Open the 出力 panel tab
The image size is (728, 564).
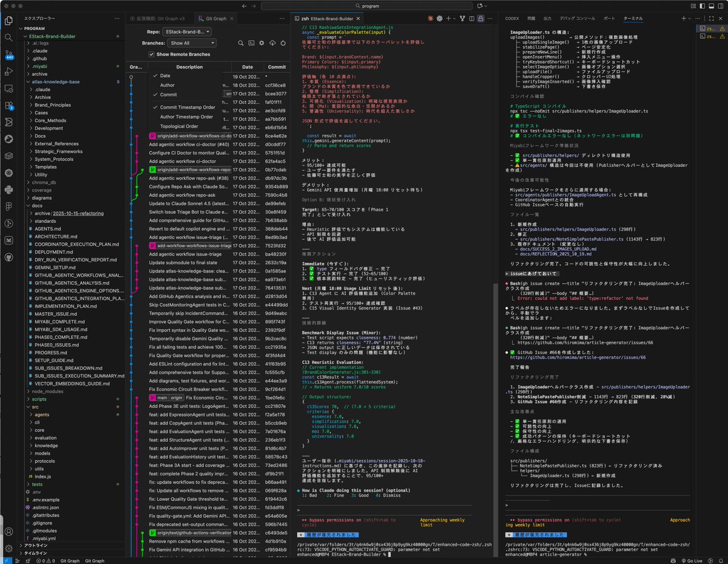[x=547, y=19]
